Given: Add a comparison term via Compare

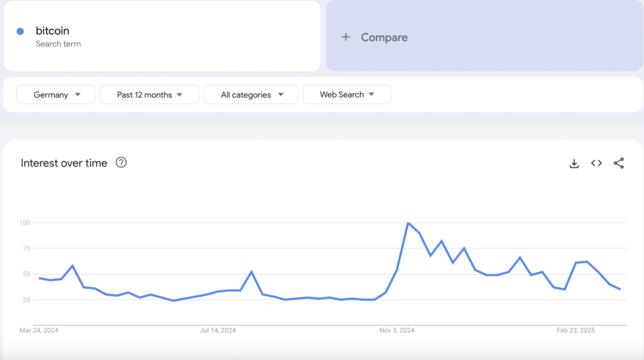Looking at the screenshot, I should (x=384, y=37).
